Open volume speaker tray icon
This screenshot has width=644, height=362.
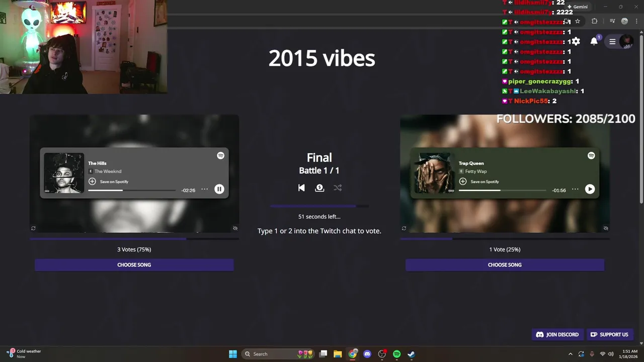point(611,354)
